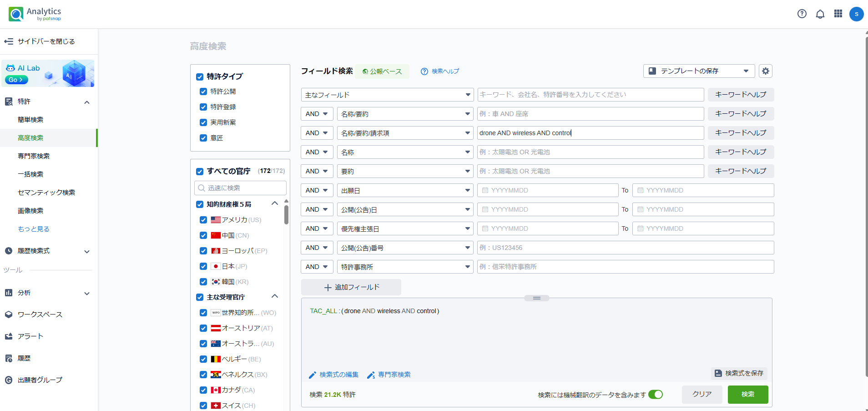This screenshot has width=868, height=411.
Task: Click the 迅速に検索 office search field
Action: pyautogui.click(x=240, y=188)
